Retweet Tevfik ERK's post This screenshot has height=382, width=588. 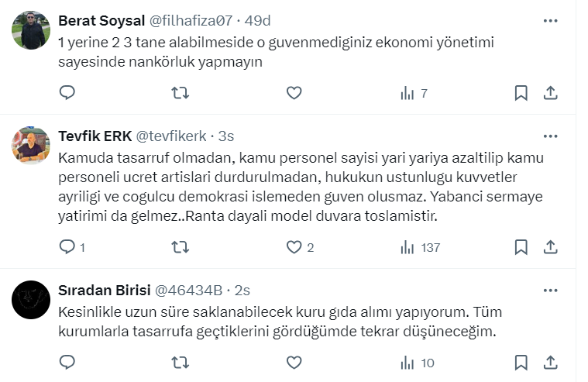(x=180, y=247)
